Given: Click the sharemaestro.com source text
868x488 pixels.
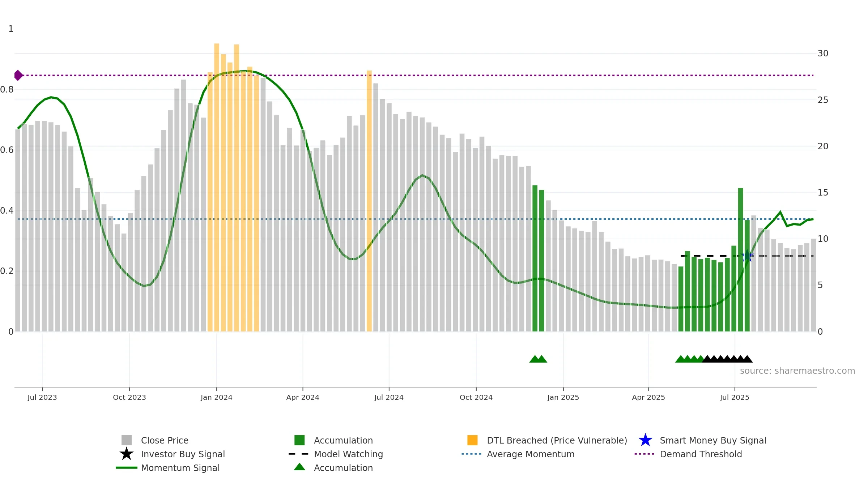Looking at the screenshot, I should pos(797,371).
